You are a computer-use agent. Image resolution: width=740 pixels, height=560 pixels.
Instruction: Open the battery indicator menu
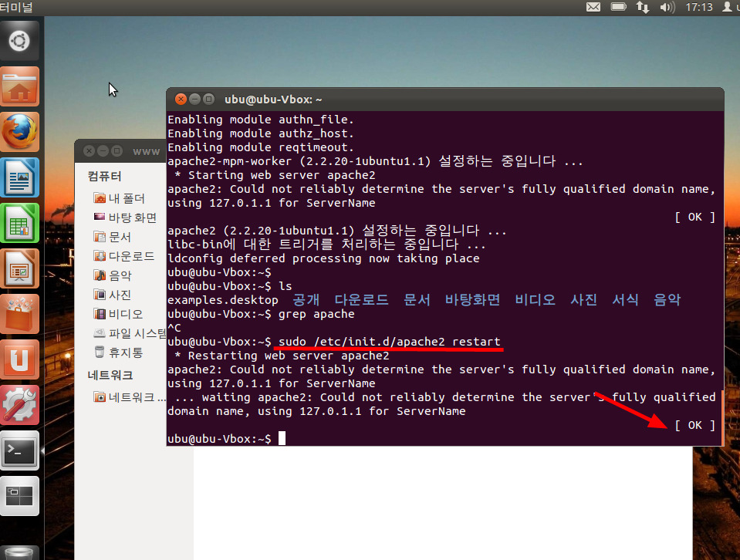tap(618, 8)
